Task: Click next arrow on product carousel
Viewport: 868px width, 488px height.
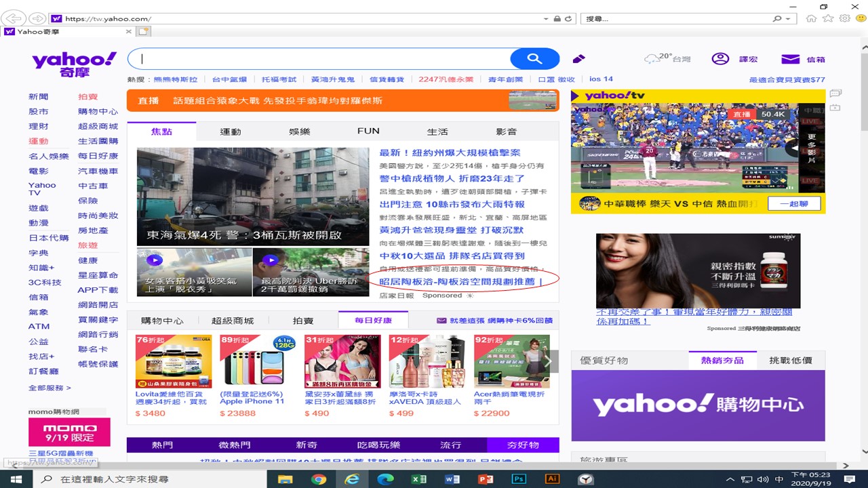Action: click(552, 361)
